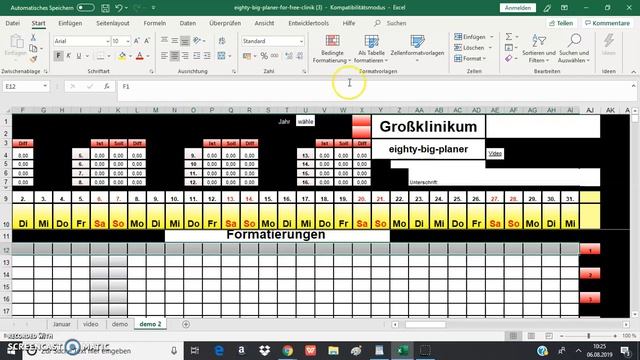640x360 pixels.
Task: Click the insert function fx icon
Action: tap(107, 87)
